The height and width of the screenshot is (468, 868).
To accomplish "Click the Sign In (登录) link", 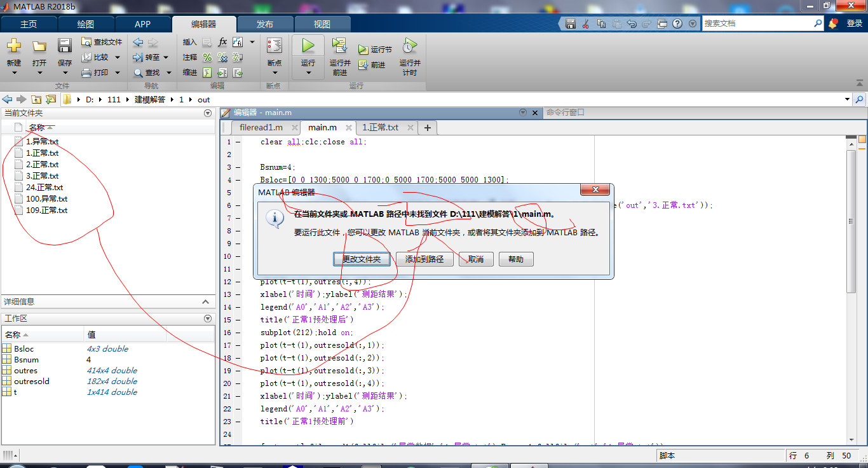I will click(x=855, y=24).
